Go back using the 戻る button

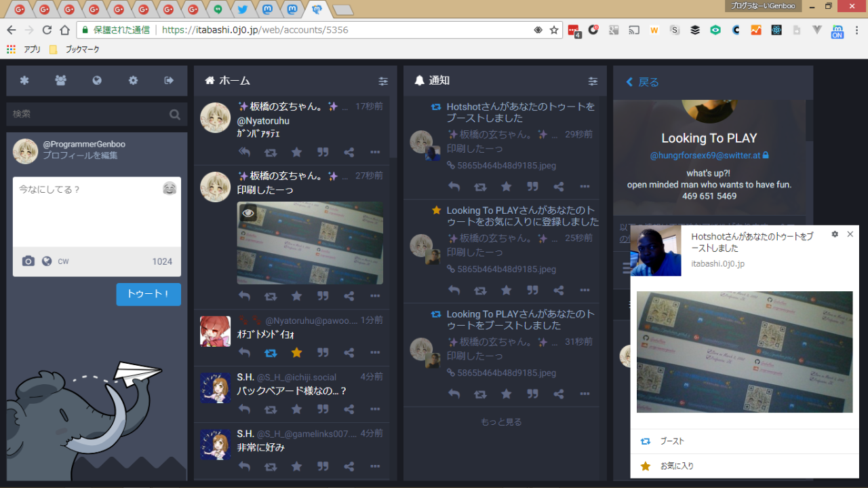click(642, 82)
